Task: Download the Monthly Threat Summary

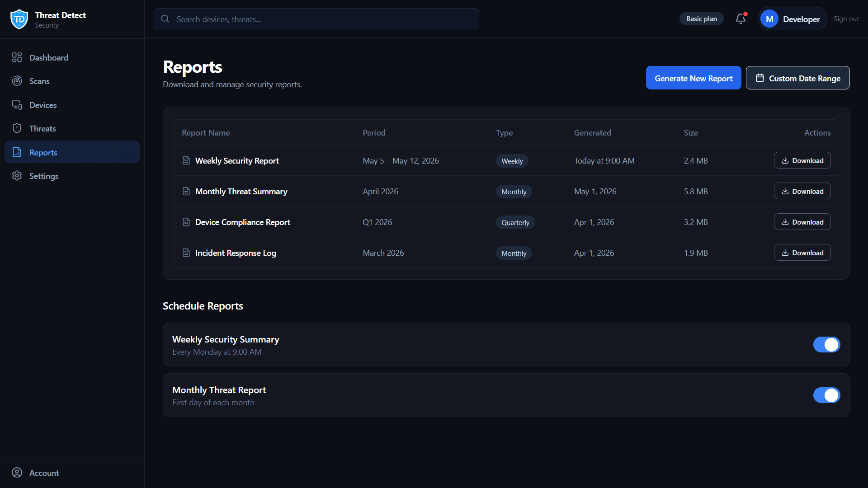Action: (802, 191)
